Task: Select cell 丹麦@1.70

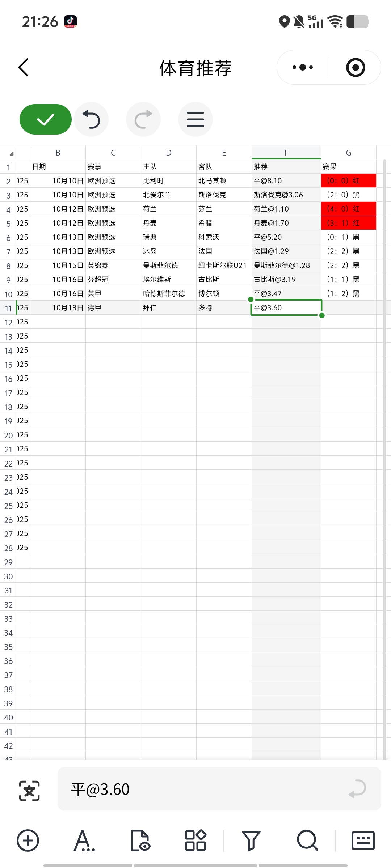Action: [x=286, y=223]
